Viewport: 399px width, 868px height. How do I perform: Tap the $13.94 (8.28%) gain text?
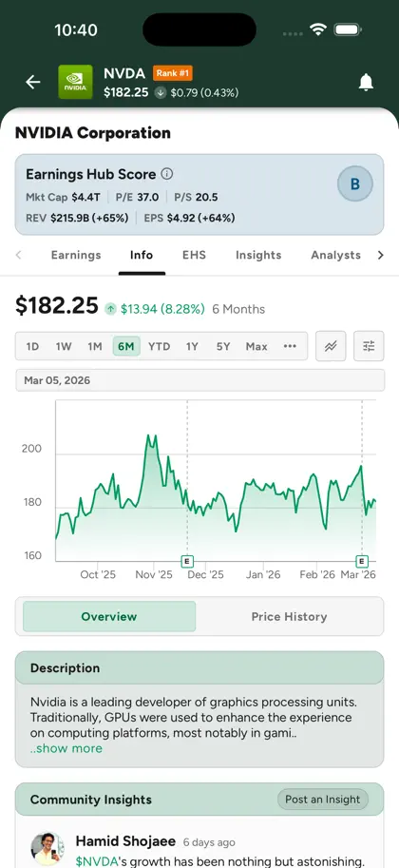coord(162,309)
